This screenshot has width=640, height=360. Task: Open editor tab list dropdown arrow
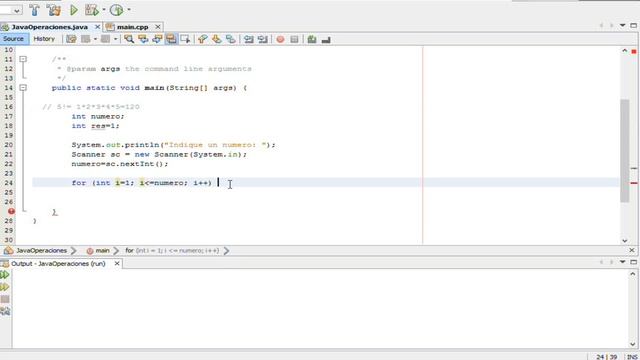point(622,25)
